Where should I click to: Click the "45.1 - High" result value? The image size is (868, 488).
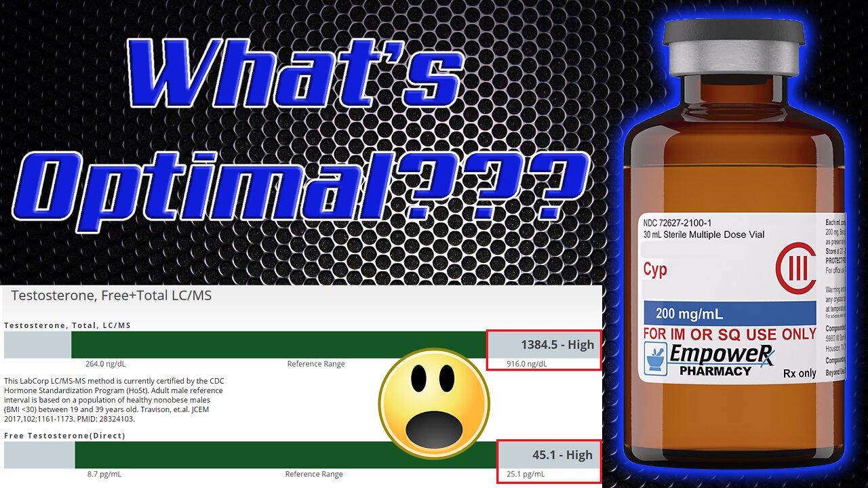click(562, 455)
